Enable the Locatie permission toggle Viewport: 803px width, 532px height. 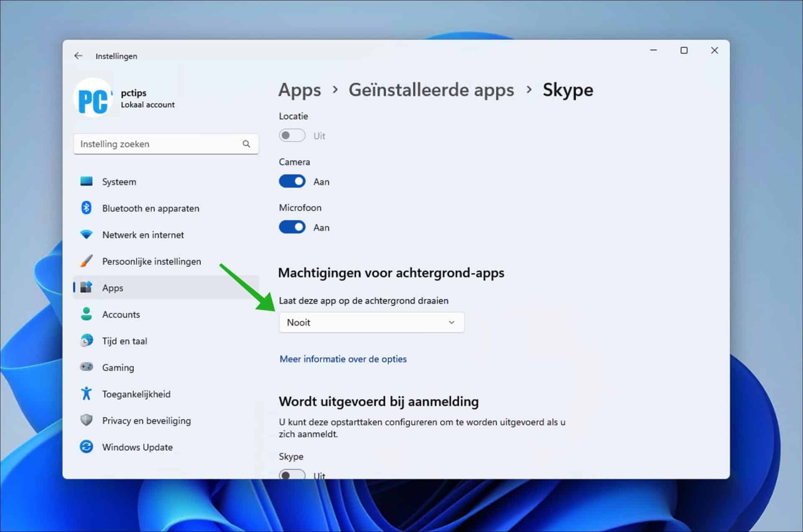292,135
